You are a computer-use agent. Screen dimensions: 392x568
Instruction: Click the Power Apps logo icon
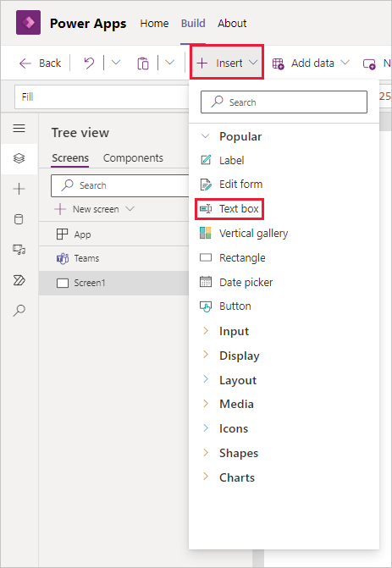pos(28,23)
